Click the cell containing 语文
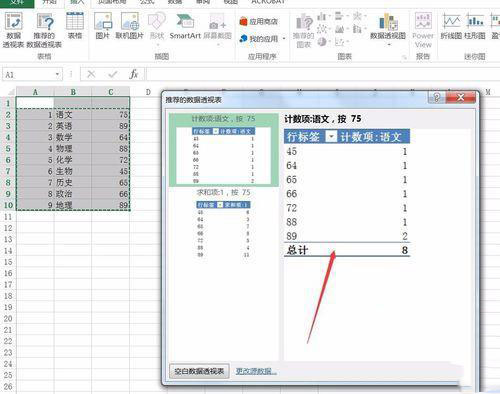This screenshot has height=394, width=500. (x=73, y=115)
